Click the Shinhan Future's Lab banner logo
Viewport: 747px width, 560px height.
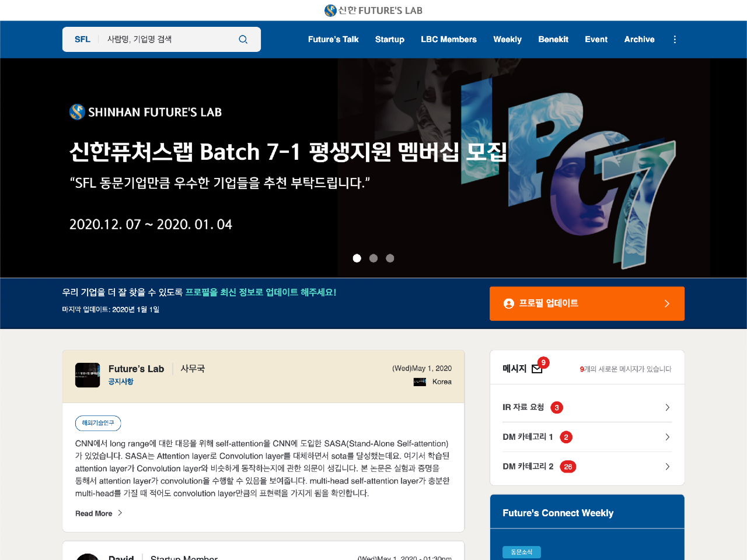pyautogui.click(x=145, y=112)
